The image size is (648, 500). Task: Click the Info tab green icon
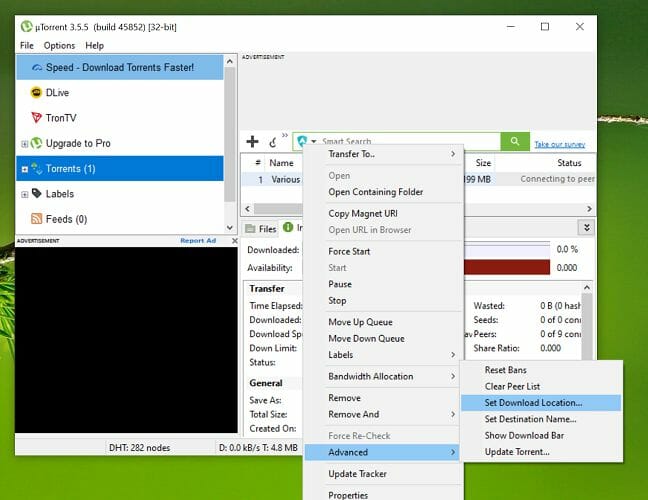288,227
